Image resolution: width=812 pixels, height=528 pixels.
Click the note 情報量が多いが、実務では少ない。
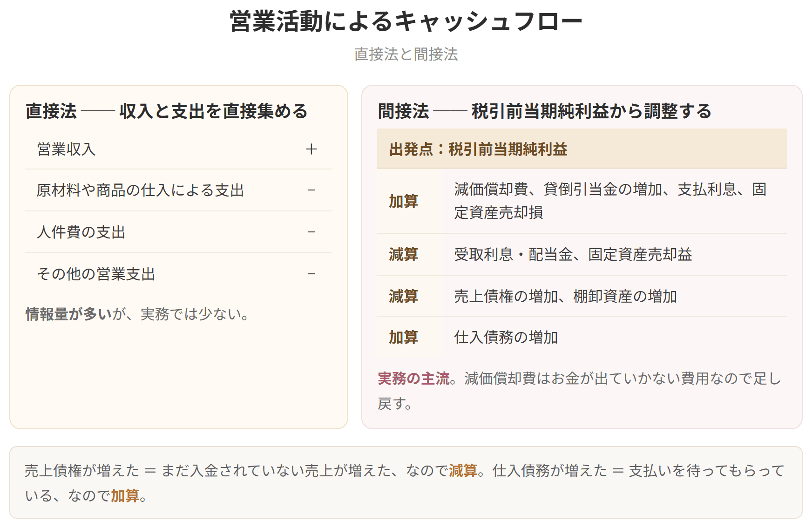coord(138,314)
